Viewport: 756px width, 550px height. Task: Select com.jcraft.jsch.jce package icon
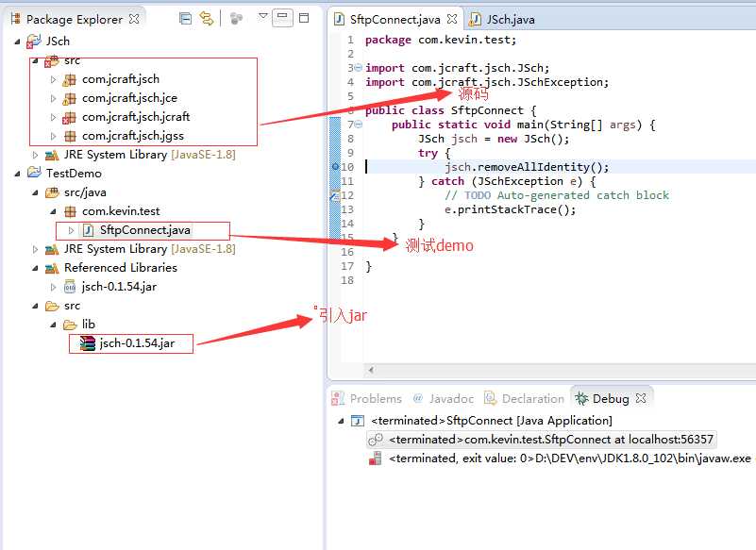pos(70,98)
